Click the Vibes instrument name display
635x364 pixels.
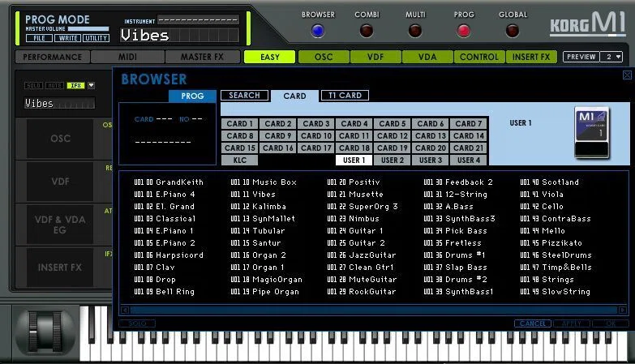179,35
